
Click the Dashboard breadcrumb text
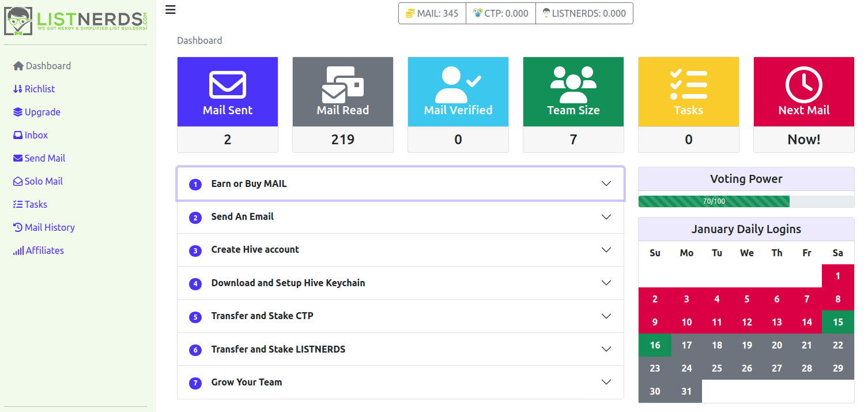[x=199, y=40]
